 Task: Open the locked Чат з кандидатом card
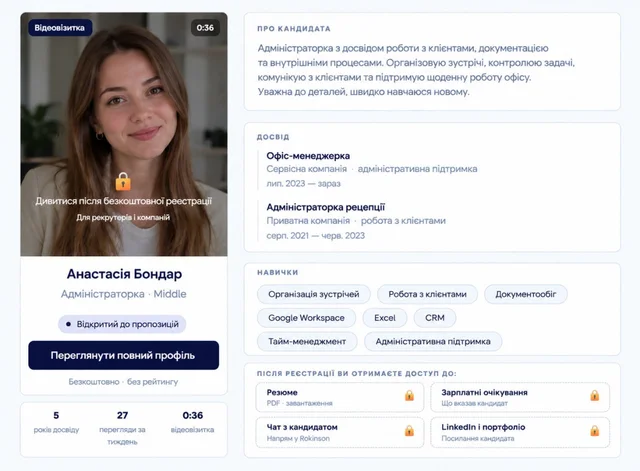click(340, 433)
